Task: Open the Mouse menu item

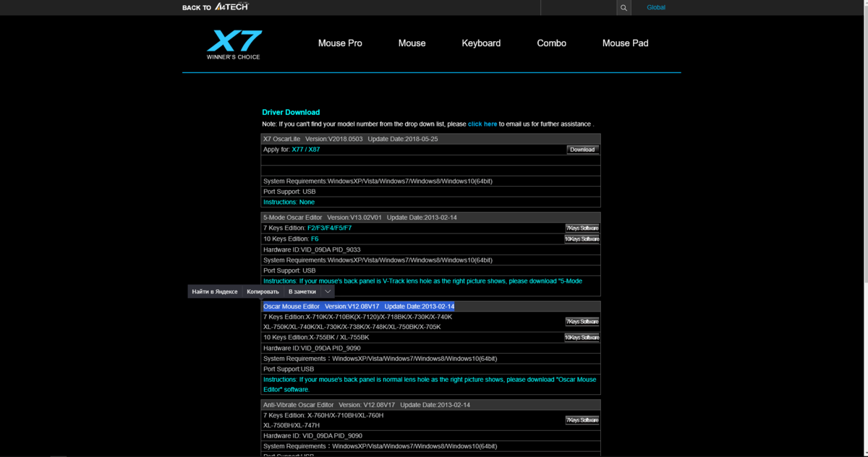Action: [412, 43]
